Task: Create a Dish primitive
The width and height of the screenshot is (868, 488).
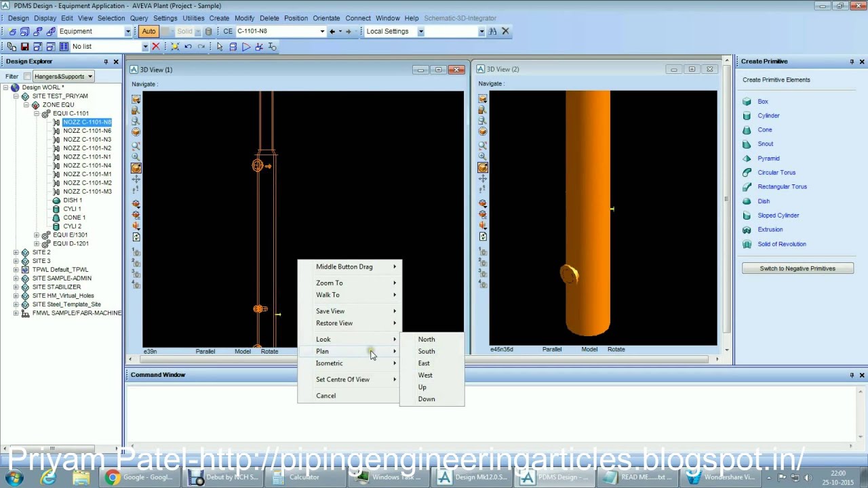Action: click(x=764, y=201)
